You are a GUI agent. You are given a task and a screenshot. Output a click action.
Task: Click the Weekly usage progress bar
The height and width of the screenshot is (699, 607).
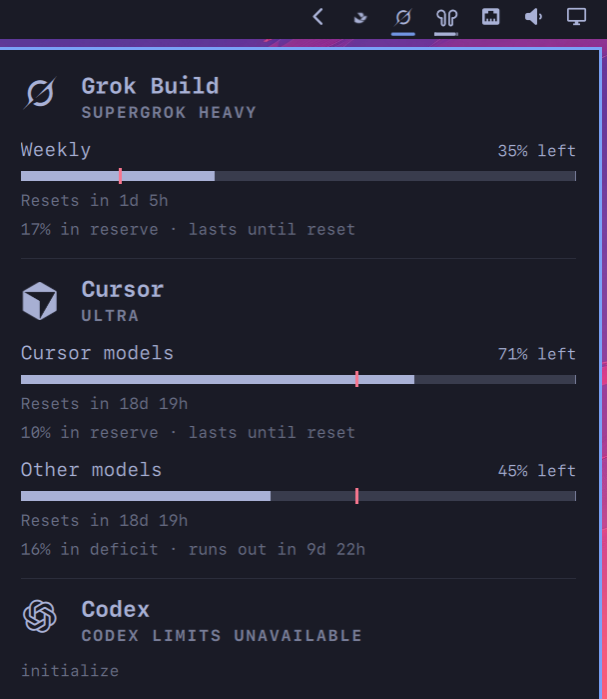(298, 176)
